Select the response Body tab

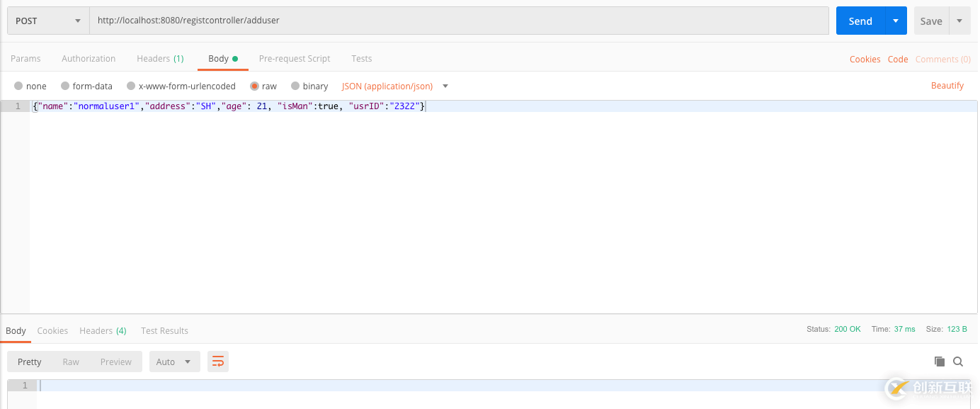pos(16,330)
